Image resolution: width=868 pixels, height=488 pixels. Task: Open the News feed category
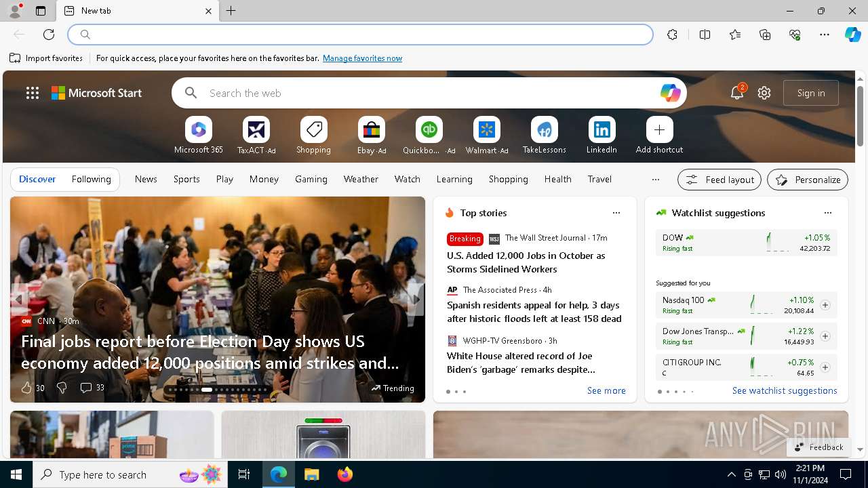coord(146,179)
